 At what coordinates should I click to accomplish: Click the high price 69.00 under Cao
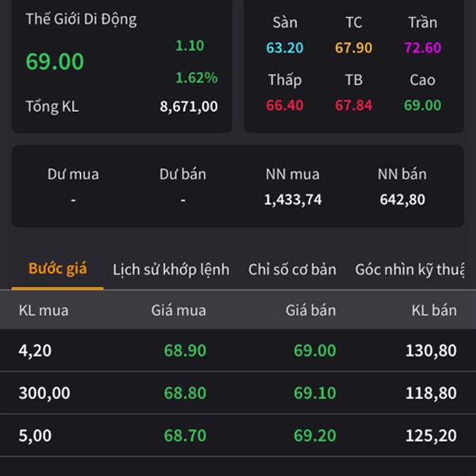pos(423,106)
